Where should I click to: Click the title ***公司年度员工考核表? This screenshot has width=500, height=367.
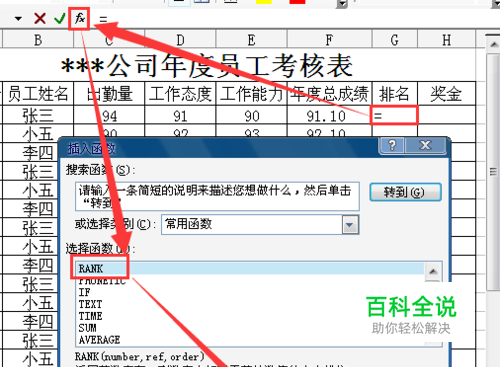207,65
